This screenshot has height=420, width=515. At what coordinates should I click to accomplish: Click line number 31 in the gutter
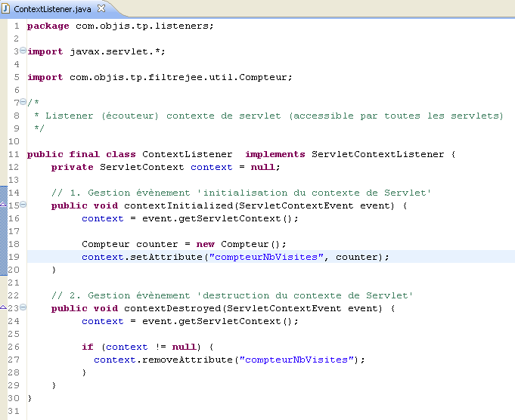(14, 411)
